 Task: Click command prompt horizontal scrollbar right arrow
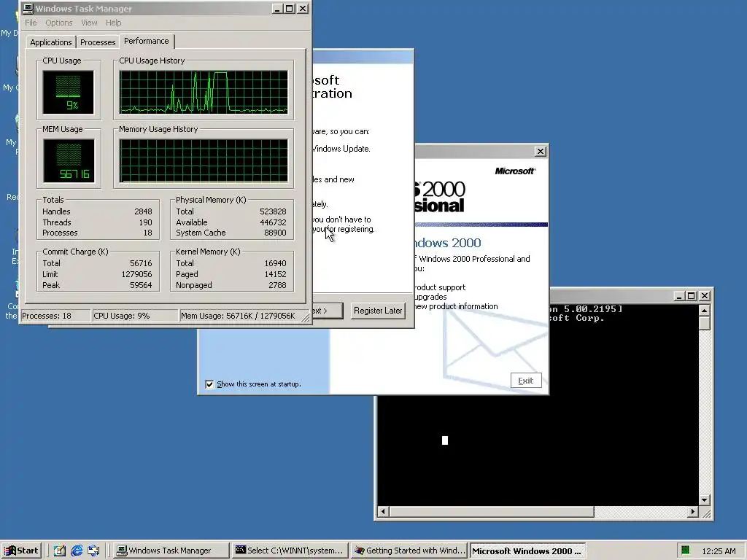[693, 512]
